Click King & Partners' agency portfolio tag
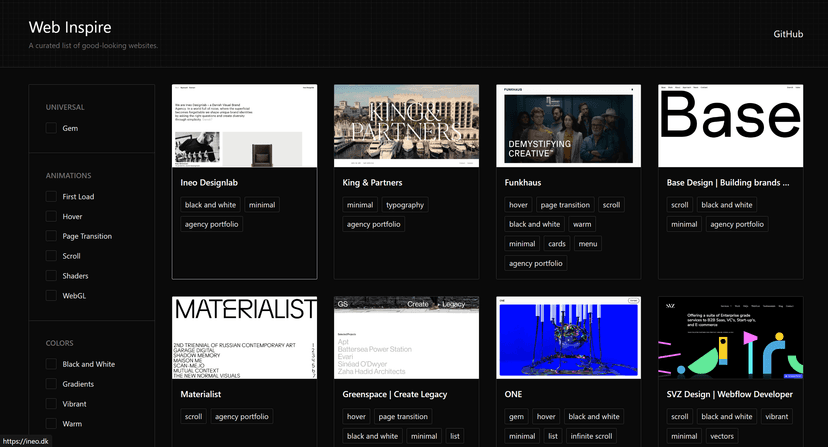 coord(374,224)
